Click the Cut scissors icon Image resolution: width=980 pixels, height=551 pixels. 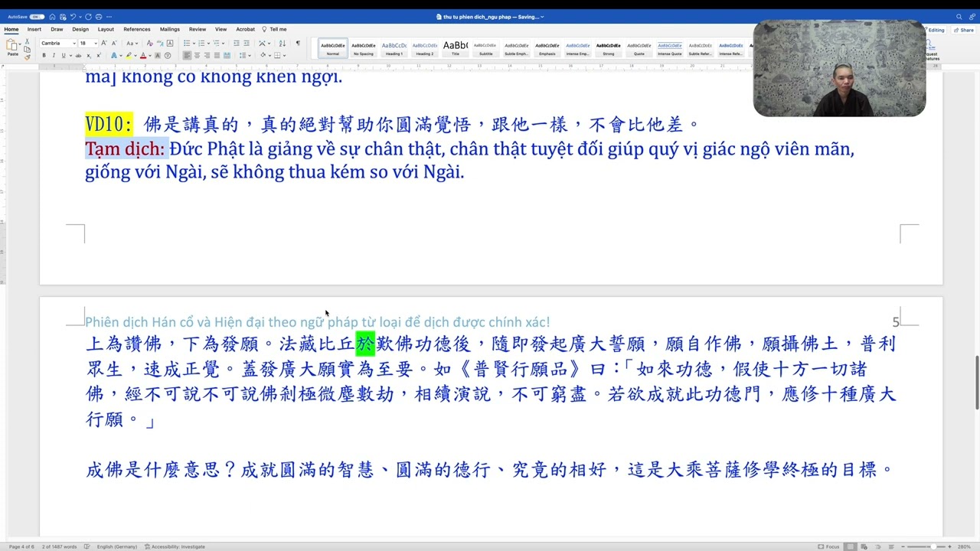tap(27, 41)
